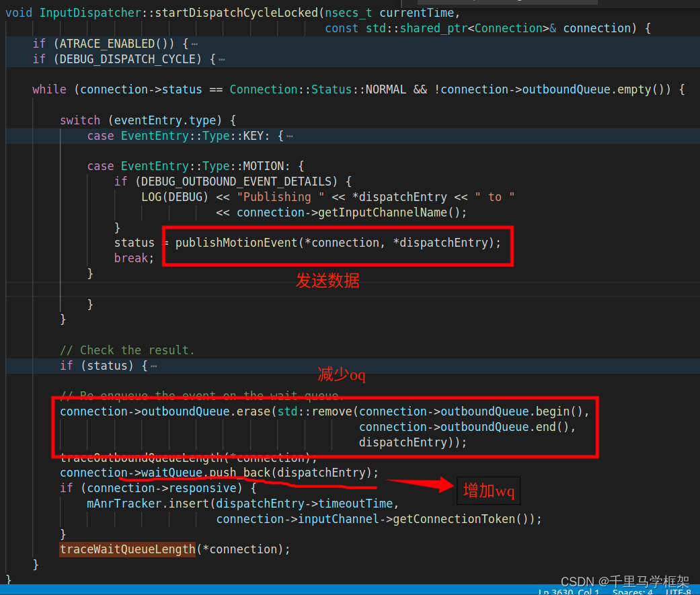Expand the folded if (status) block
Screen dimensions: 700x595
(x=153, y=366)
